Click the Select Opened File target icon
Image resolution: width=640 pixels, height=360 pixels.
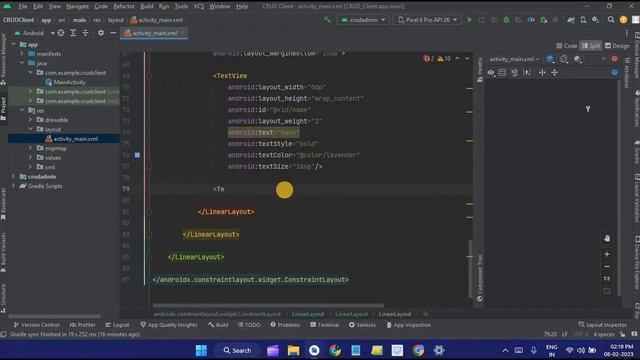tap(61, 33)
